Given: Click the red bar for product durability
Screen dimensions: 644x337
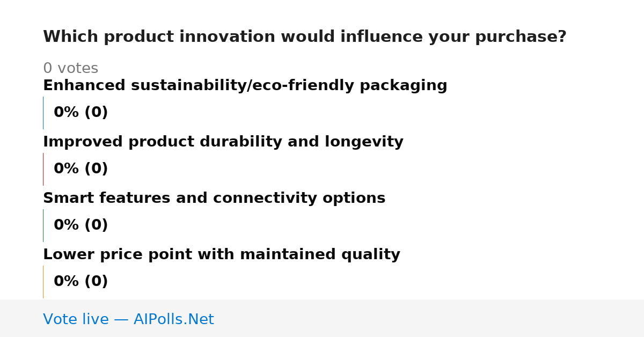Looking at the screenshot, I should [43, 169].
